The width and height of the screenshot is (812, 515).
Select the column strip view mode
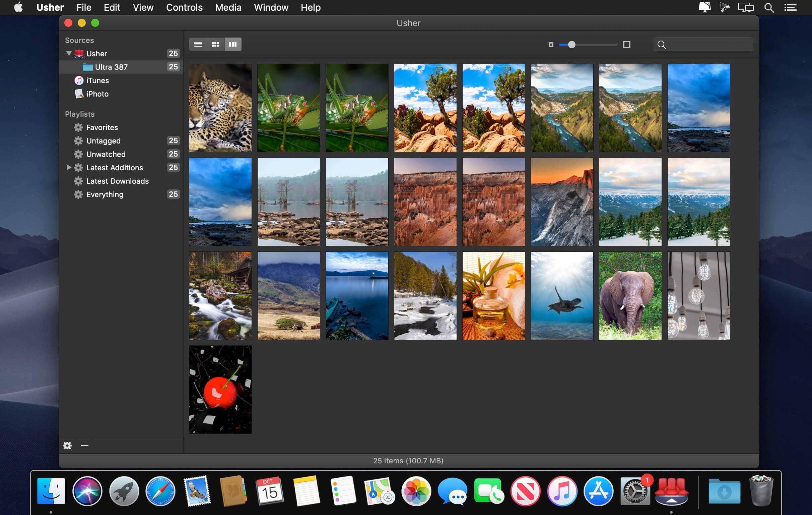click(233, 44)
